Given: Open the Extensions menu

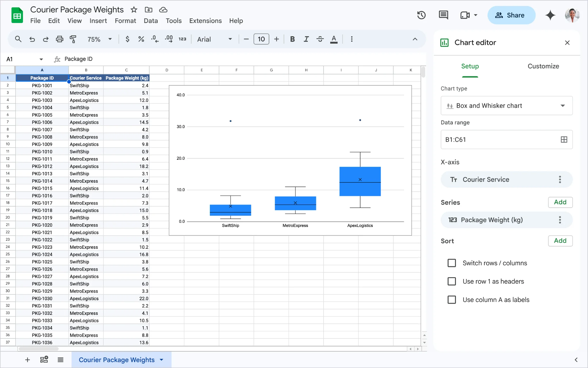Looking at the screenshot, I should (205, 21).
